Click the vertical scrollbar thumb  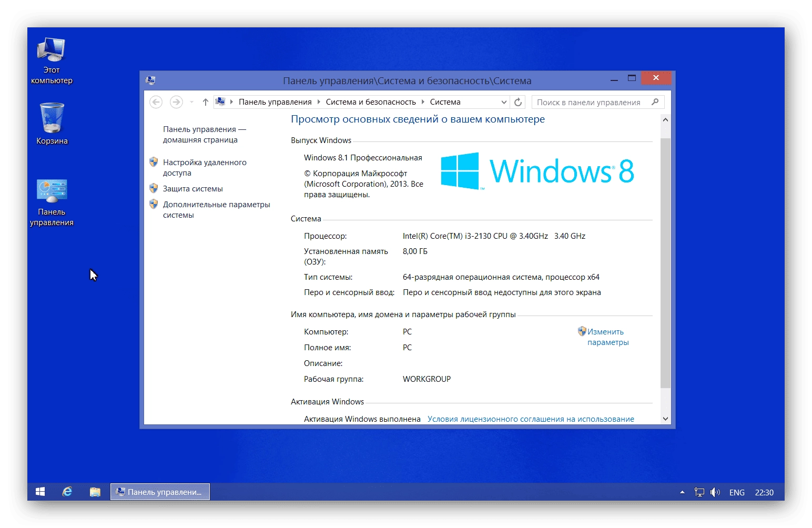coord(665,263)
